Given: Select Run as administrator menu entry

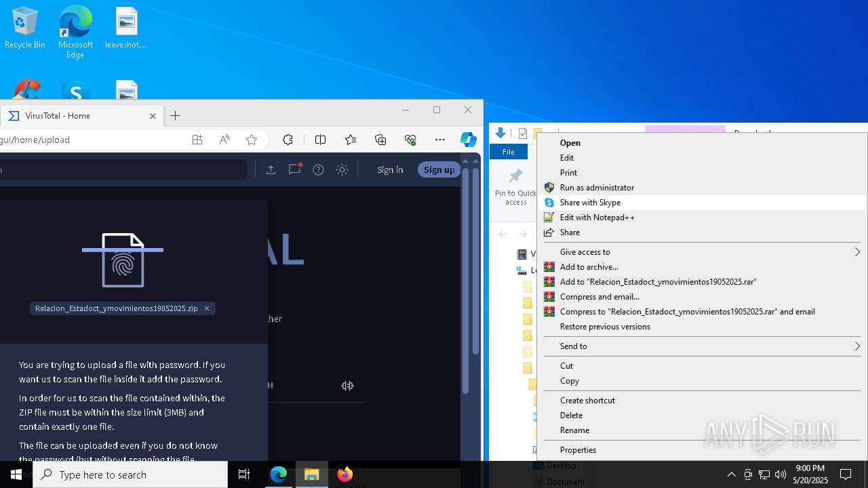Looking at the screenshot, I should [702, 187].
